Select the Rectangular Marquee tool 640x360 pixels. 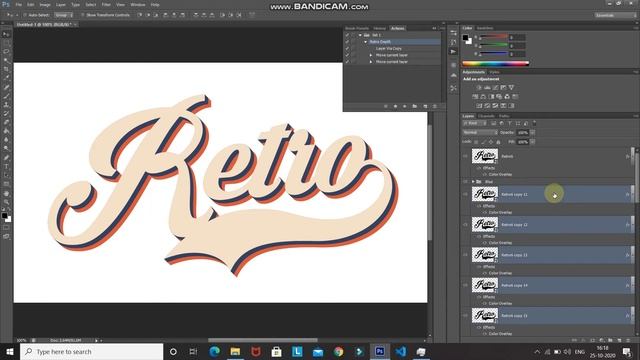pyautogui.click(x=6, y=43)
